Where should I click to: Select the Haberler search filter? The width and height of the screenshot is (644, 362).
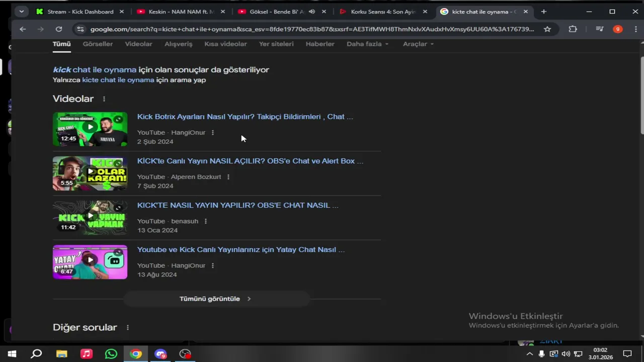pos(320,44)
